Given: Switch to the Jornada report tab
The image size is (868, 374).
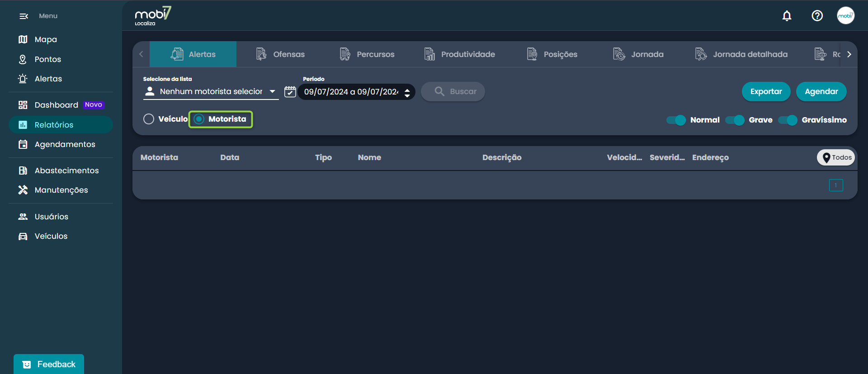Looking at the screenshot, I should 638,54.
